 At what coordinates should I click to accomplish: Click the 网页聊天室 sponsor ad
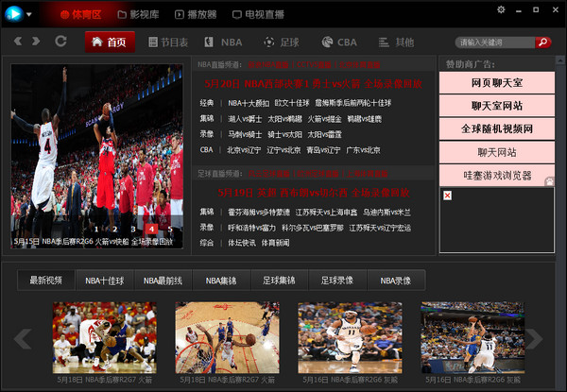pos(497,83)
